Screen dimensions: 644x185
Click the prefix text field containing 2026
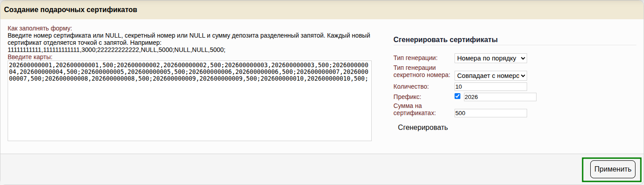point(500,97)
